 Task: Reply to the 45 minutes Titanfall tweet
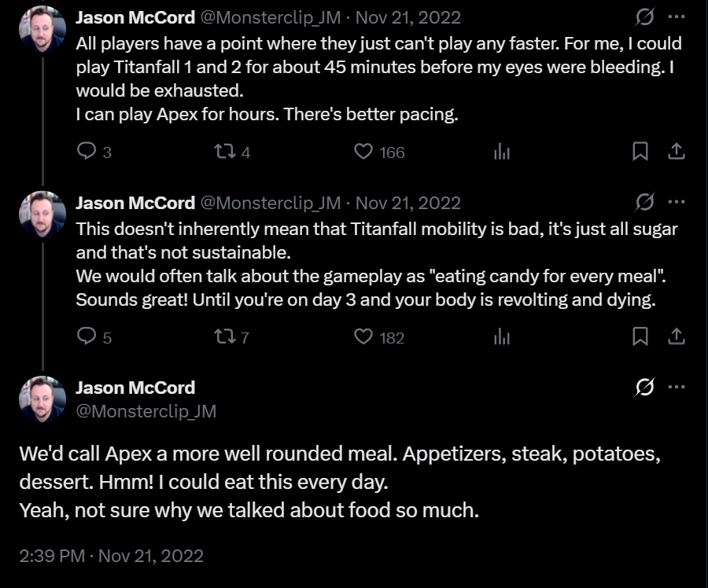[87, 152]
